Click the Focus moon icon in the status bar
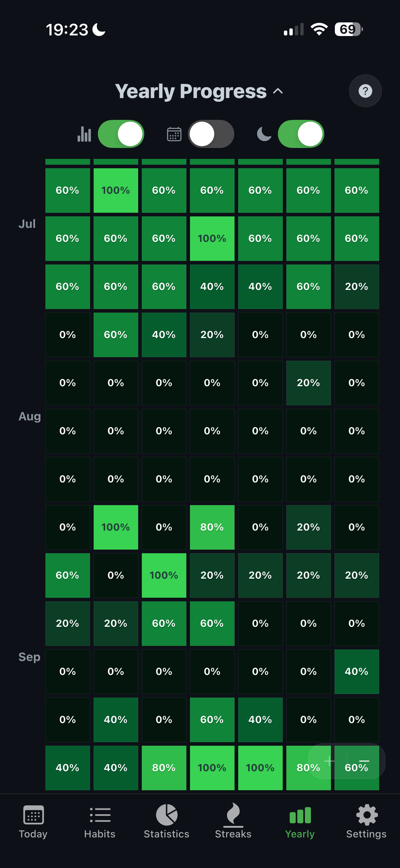Viewport: 400px width, 868px height. click(x=98, y=30)
